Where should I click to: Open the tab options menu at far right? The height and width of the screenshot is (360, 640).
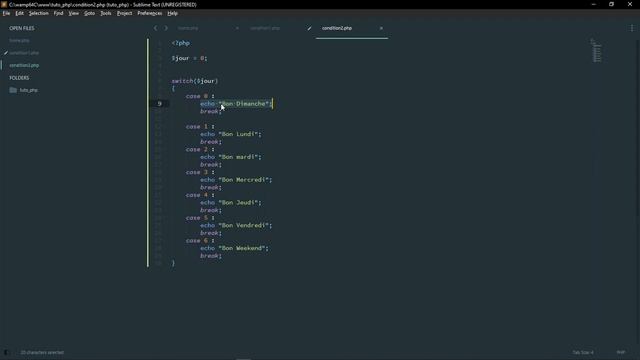coord(632,28)
